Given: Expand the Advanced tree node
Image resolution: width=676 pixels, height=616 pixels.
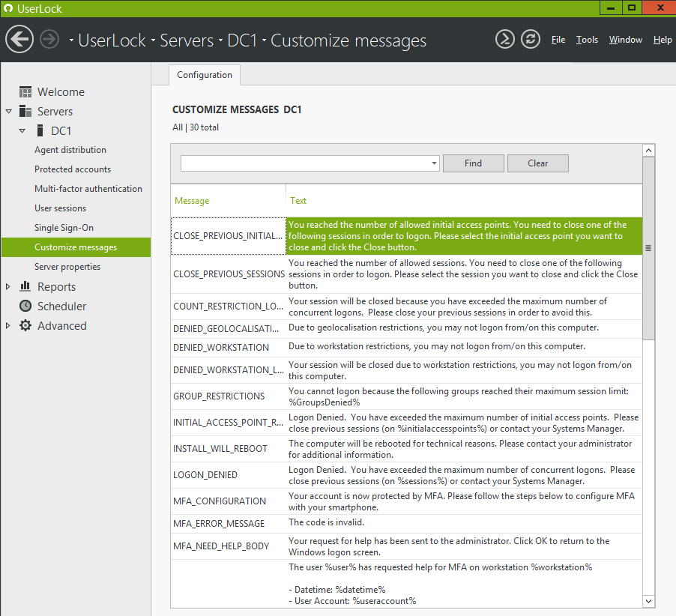Looking at the screenshot, I should [x=7, y=325].
